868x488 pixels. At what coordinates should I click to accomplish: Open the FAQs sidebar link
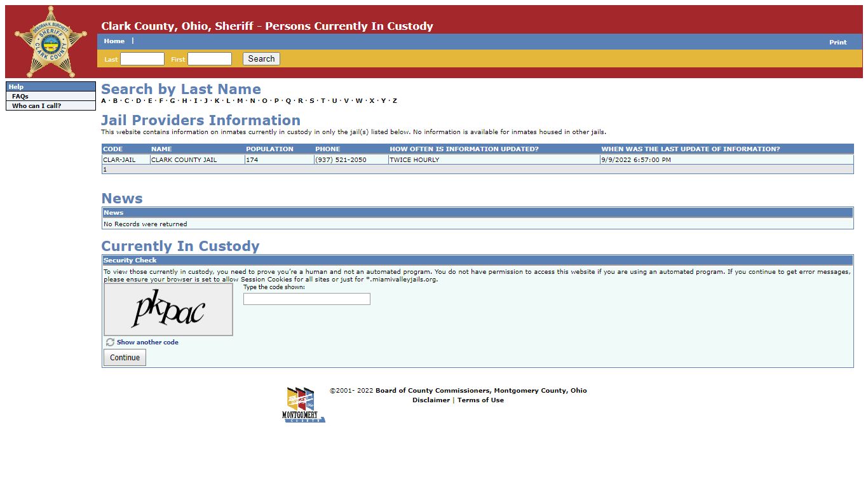point(20,97)
